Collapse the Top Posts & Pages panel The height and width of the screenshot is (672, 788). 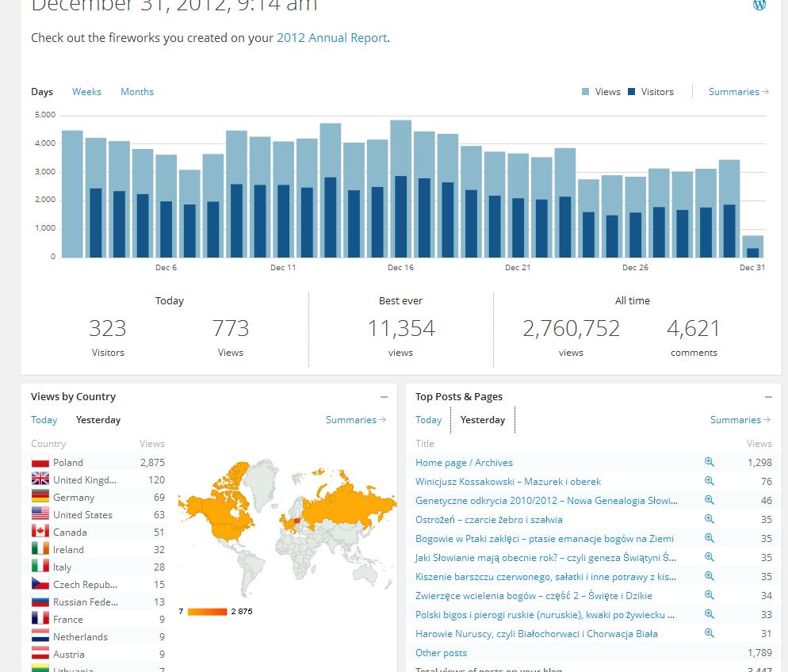[768, 397]
